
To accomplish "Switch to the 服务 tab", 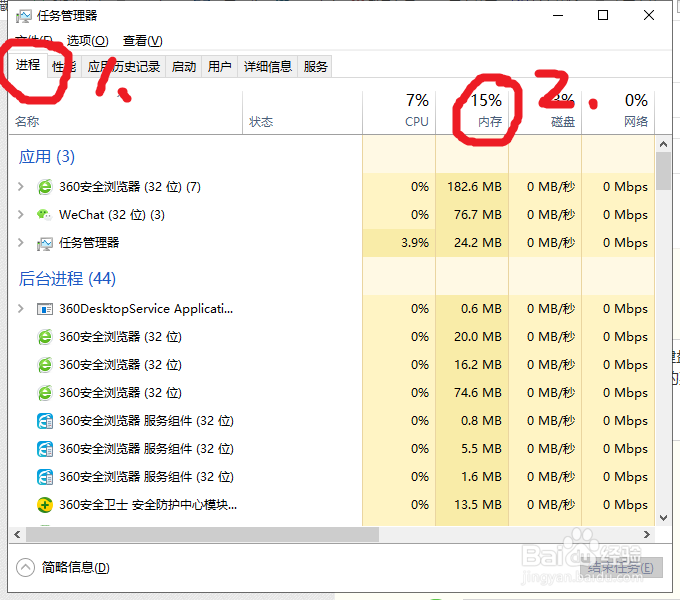I will pos(315,66).
